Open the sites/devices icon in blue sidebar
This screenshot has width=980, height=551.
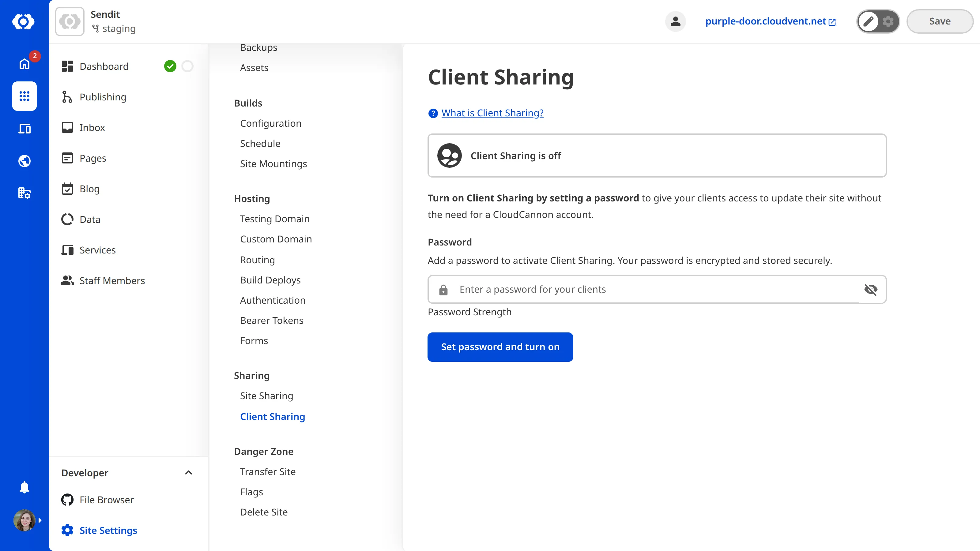click(24, 129)
